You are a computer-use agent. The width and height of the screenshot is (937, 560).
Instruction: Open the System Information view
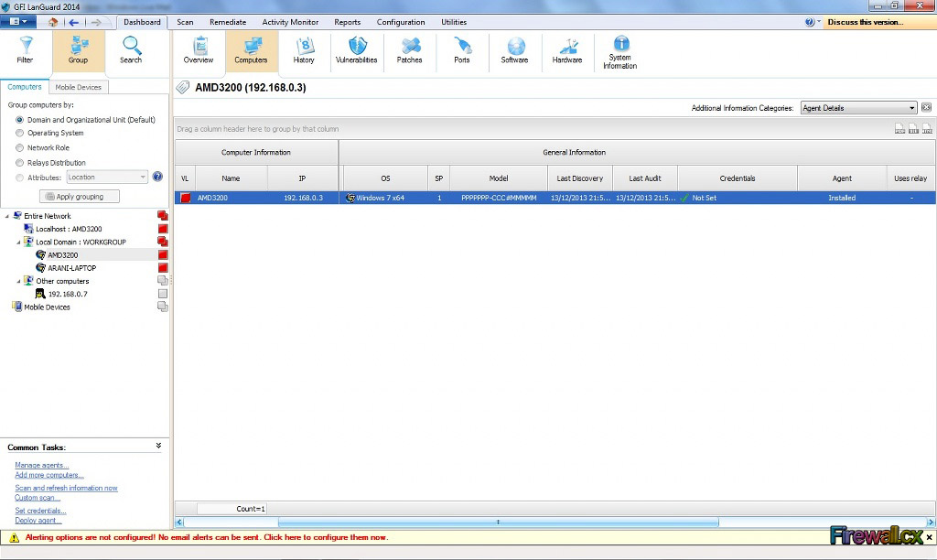[x=620, y=52]
